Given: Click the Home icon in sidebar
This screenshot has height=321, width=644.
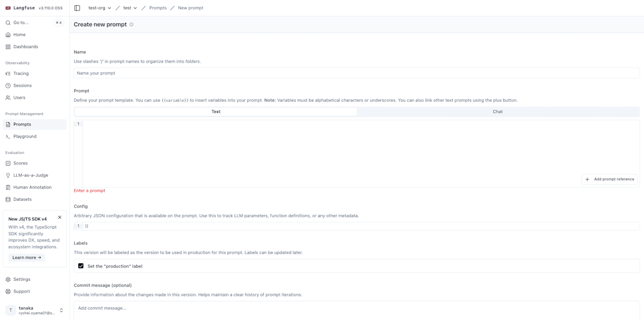Looking at the screenshot, I should [8, 35].
